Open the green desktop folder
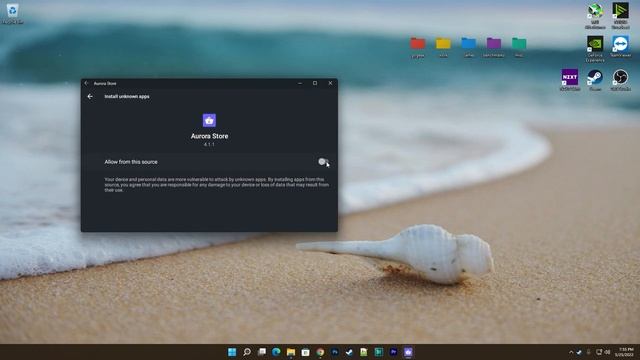Image resolution: width=640 pixels, height=360 pixels. click(x=519, y=47)
